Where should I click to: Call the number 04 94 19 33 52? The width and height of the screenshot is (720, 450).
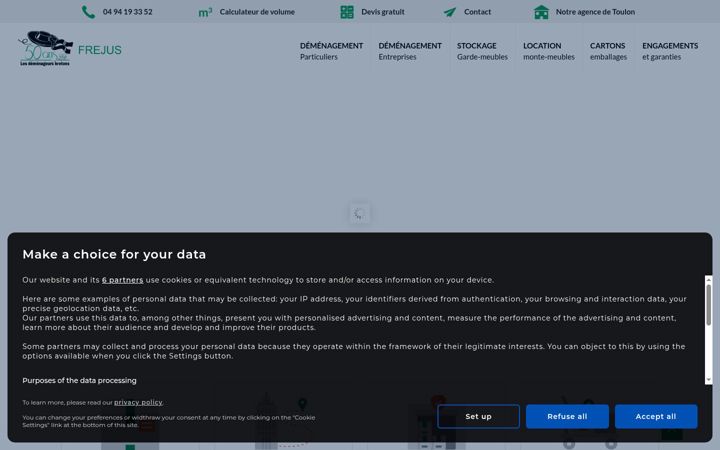click(128, 12)
